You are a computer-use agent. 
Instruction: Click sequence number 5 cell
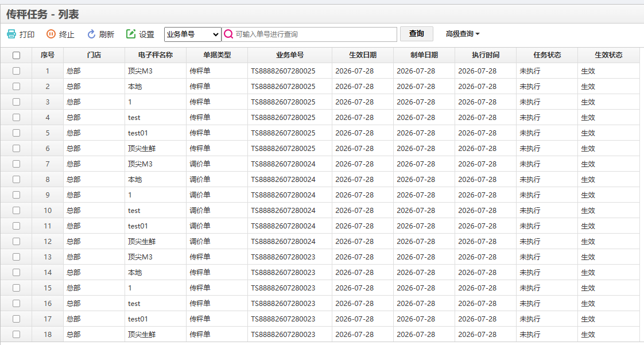pos(48,133)
